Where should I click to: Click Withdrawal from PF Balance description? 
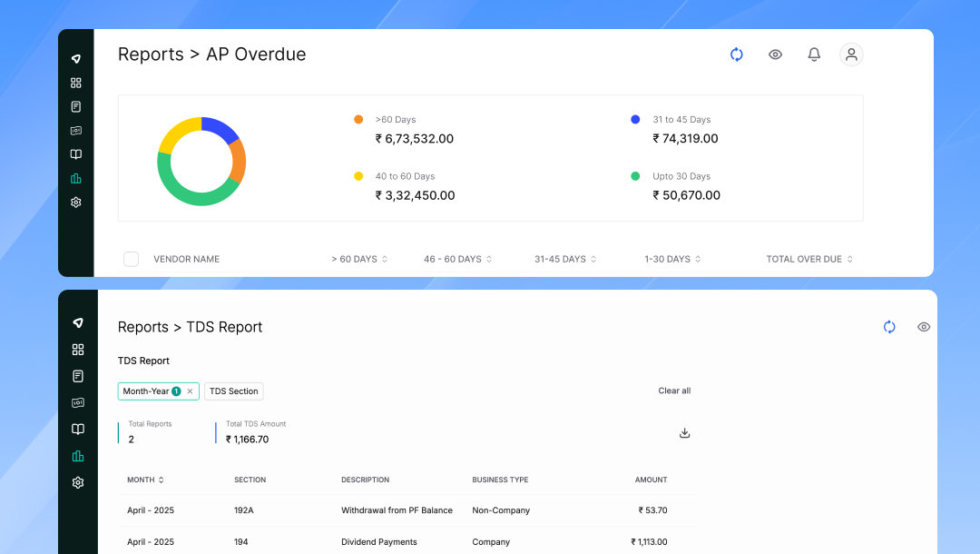tap(397, 510)
